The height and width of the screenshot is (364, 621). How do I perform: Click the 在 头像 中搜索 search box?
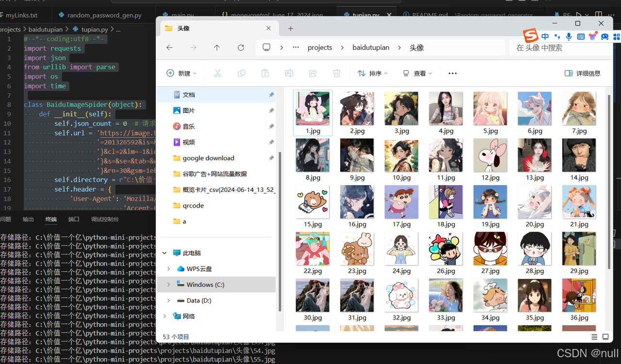coord(560,47)
